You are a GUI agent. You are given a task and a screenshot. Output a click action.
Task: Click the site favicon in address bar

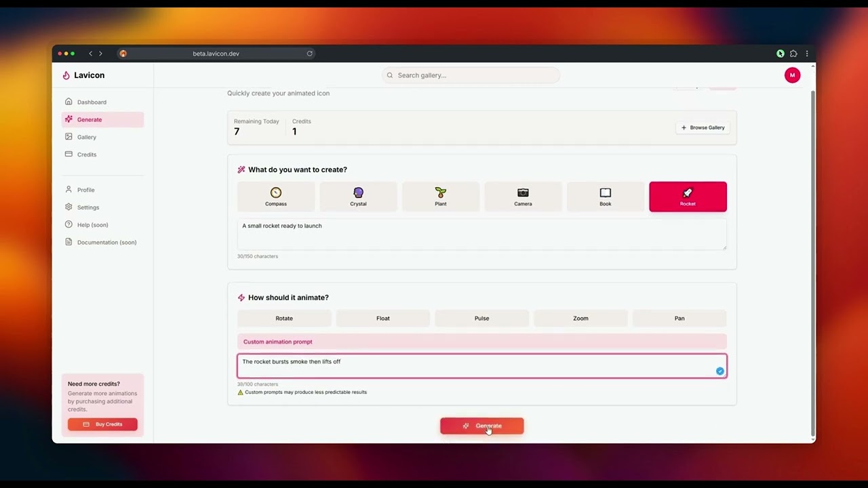(x=123, y=54)
